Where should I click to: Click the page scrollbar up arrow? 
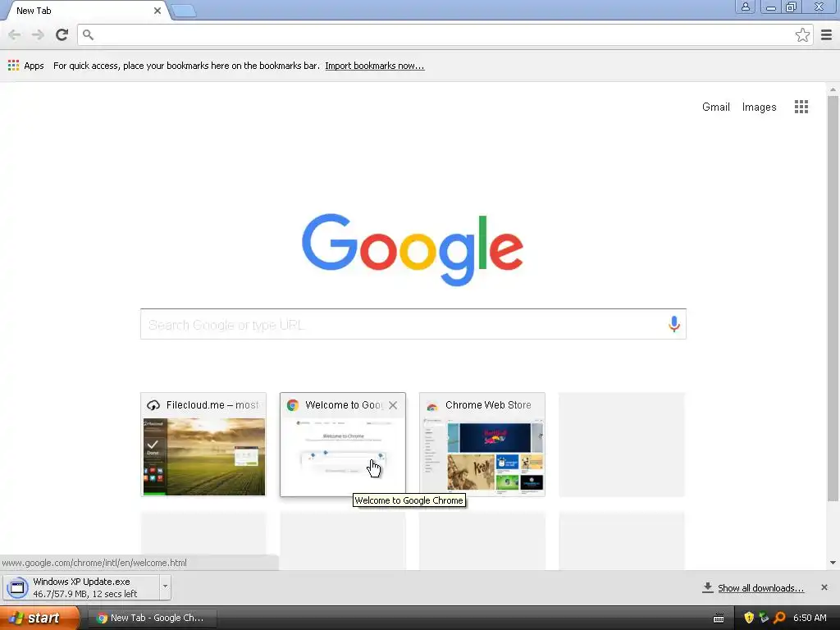click(x=833, y=89)
